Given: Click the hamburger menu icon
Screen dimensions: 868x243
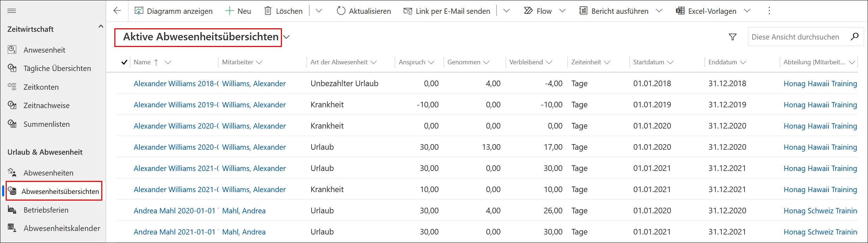Looking at the screenshot, I should click(x=12, y=11).
